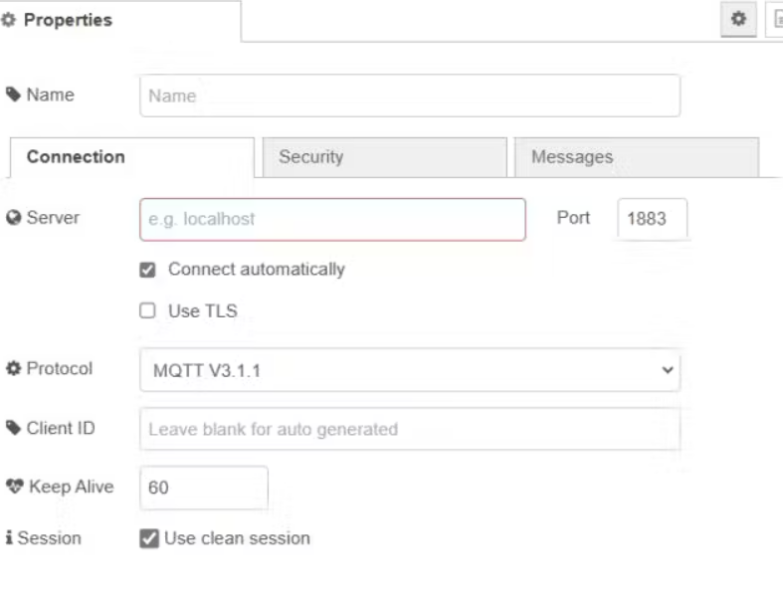
Task: Click the info icon beside Session
Action: tap(9, 538)
